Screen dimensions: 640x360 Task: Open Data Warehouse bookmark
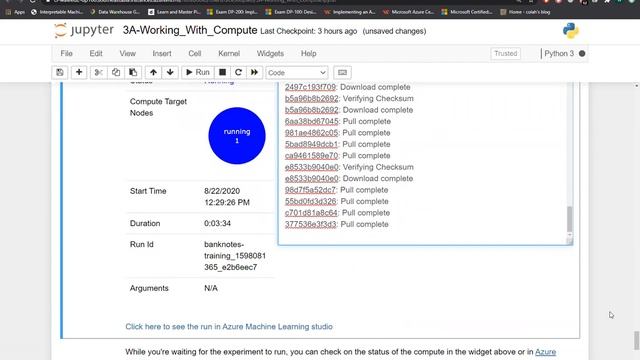pyautogui.click(x=115, y=12)
